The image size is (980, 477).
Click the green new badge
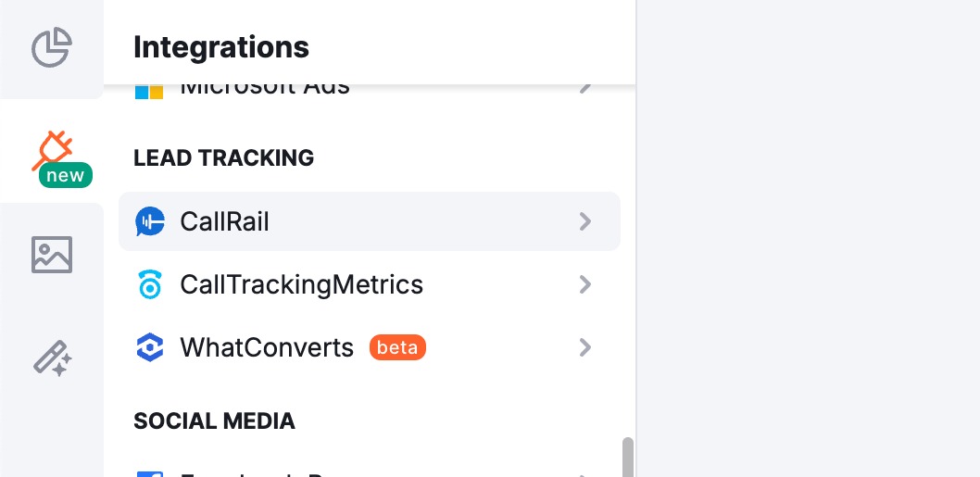[66, 175]
